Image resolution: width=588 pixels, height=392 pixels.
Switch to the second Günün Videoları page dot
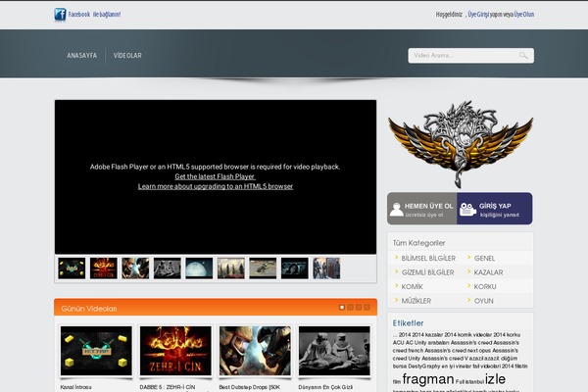pos(350,307)
